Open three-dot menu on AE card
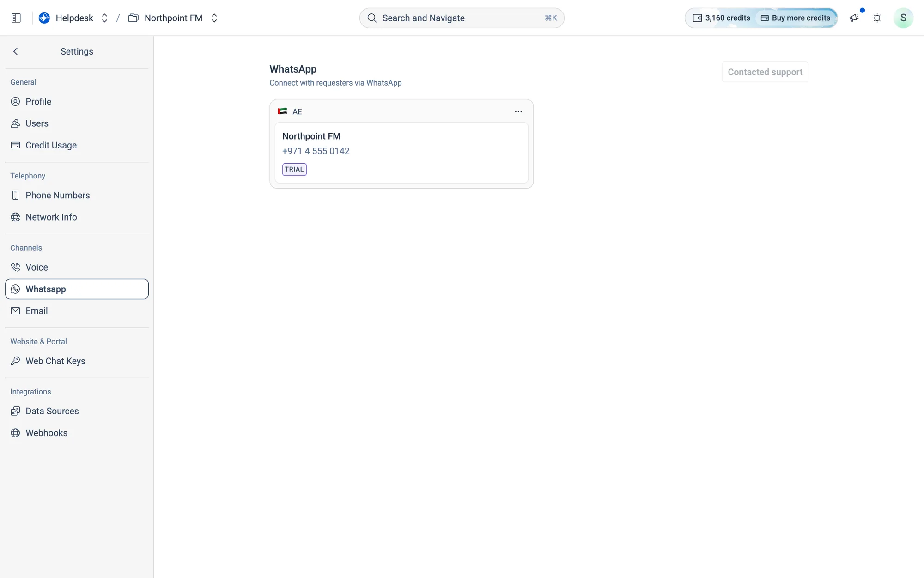924x578 pixels. click(x=518, y=111)
